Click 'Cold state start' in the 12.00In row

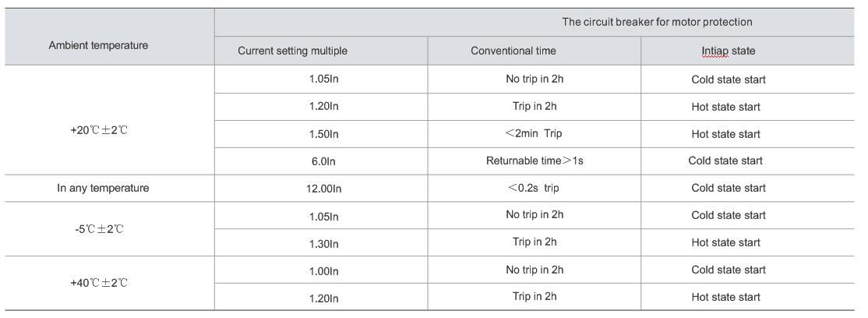[x=728, y=188]
